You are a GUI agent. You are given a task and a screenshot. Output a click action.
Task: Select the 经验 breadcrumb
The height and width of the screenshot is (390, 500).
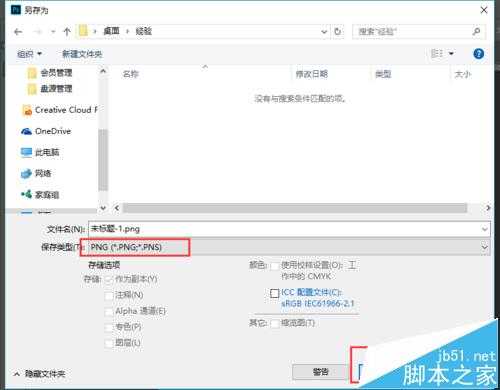[144, 31]
